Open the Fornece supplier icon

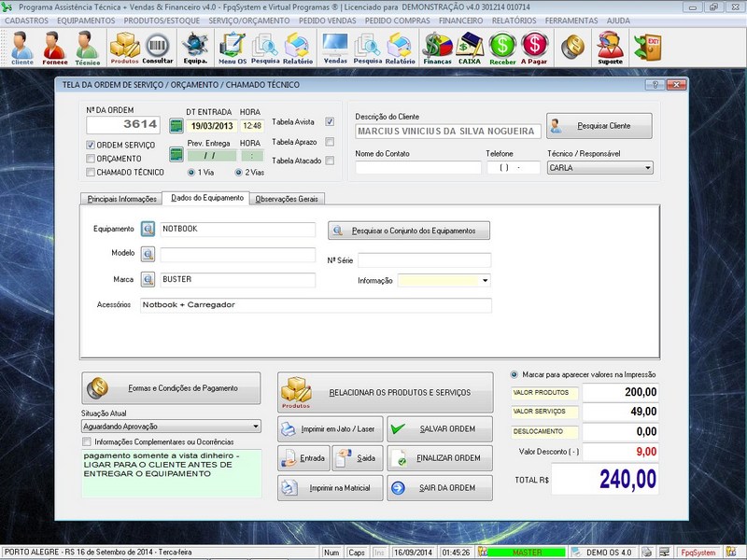tap(54, 48)
